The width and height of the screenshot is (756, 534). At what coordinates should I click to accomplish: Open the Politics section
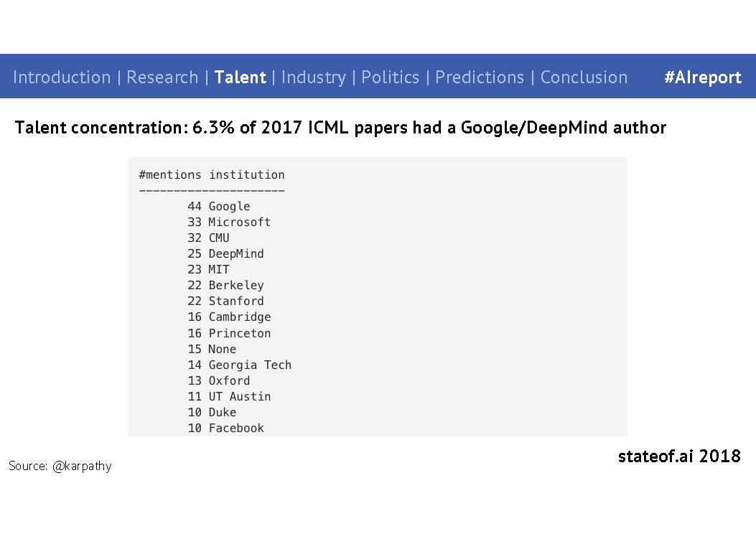(x=390, y=77)
